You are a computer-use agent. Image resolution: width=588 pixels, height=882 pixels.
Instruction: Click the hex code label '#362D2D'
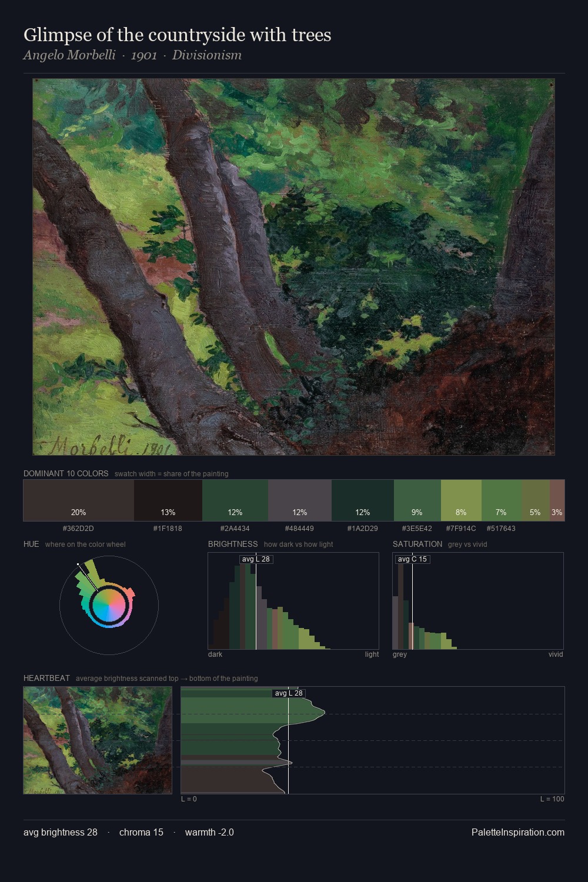point(78,529)
